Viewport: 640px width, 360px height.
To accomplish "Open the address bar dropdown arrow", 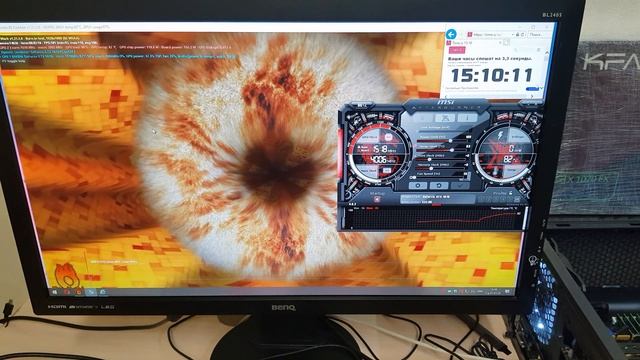I will [512, 35].
